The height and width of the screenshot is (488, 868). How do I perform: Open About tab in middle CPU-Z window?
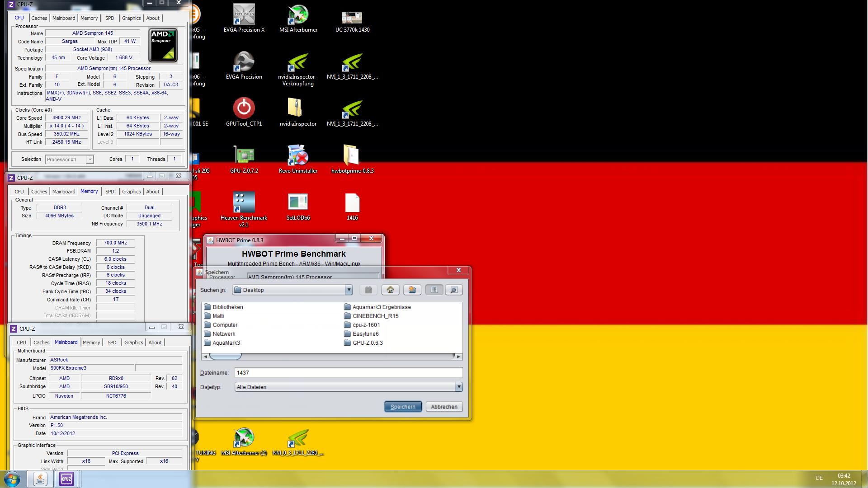pos(153,192)
